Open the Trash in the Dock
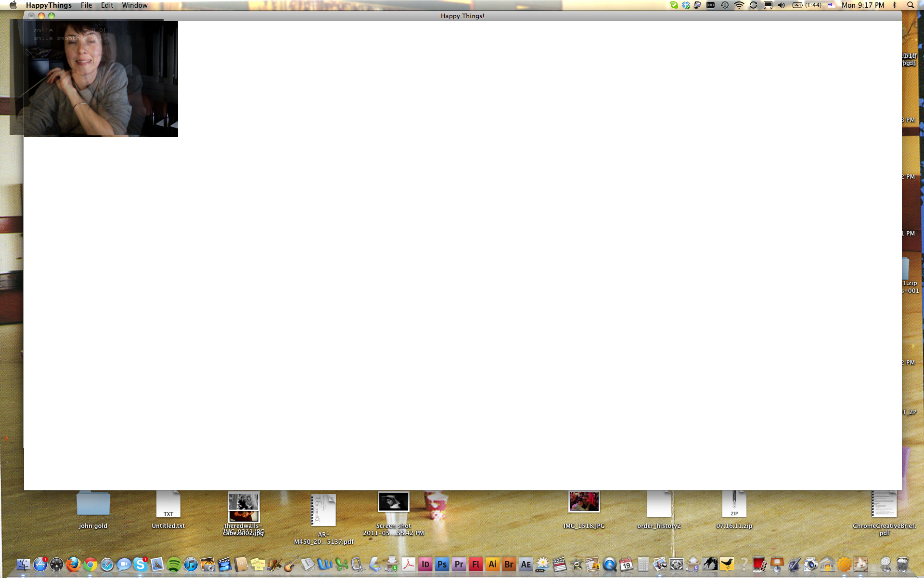 point(902,564)
